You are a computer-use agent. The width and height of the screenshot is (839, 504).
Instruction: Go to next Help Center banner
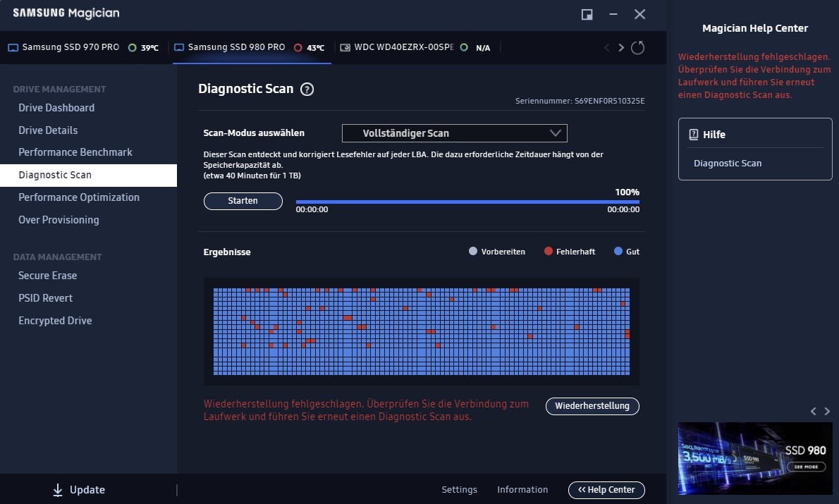click(827, 411)
